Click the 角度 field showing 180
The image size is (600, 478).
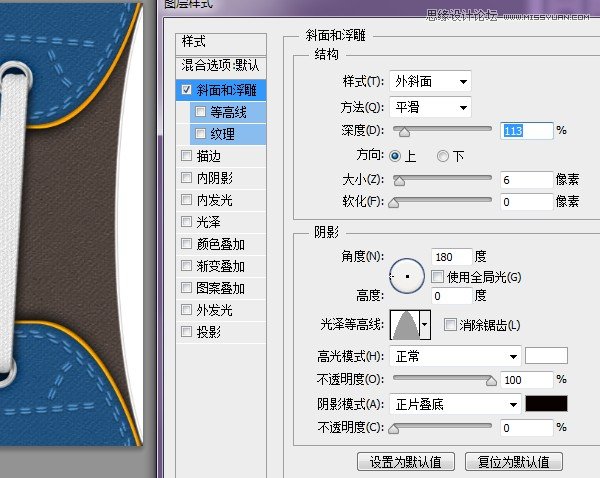(x=452, y=257)
